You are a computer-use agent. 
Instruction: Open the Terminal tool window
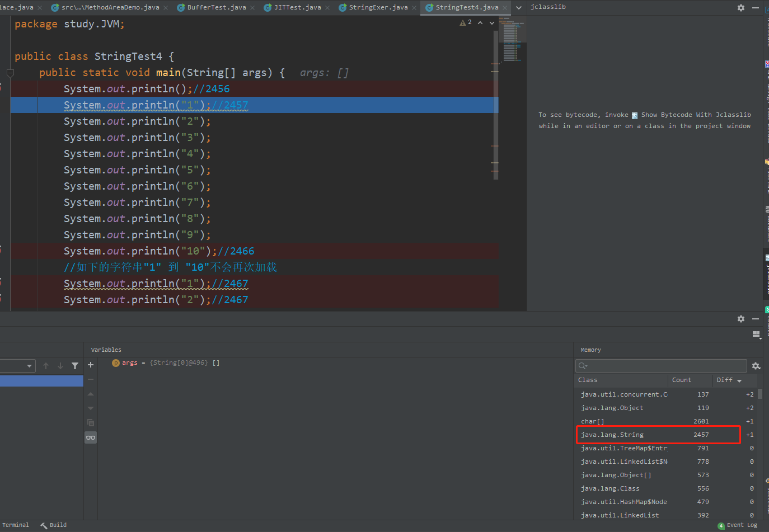pos(15,525)
